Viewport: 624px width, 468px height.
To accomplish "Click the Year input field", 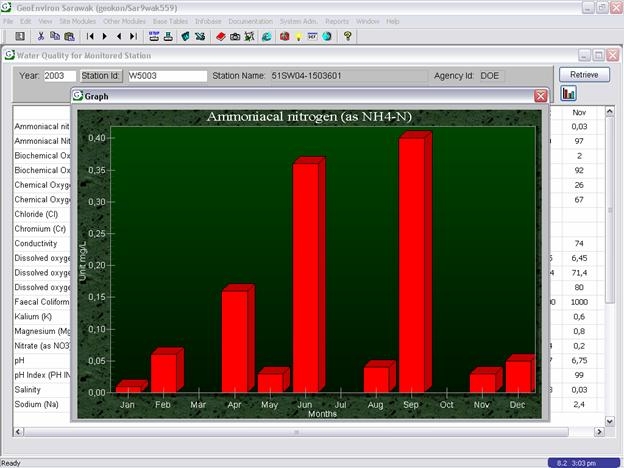I will tap(60, 76).
